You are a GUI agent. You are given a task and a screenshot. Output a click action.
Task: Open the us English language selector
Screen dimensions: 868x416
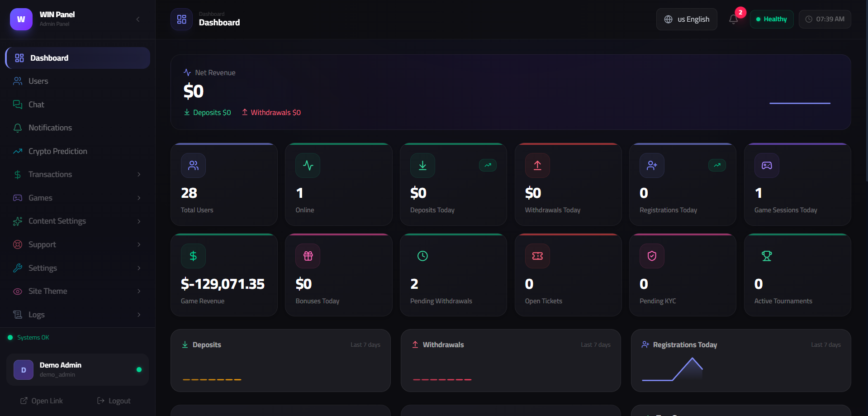687,19
